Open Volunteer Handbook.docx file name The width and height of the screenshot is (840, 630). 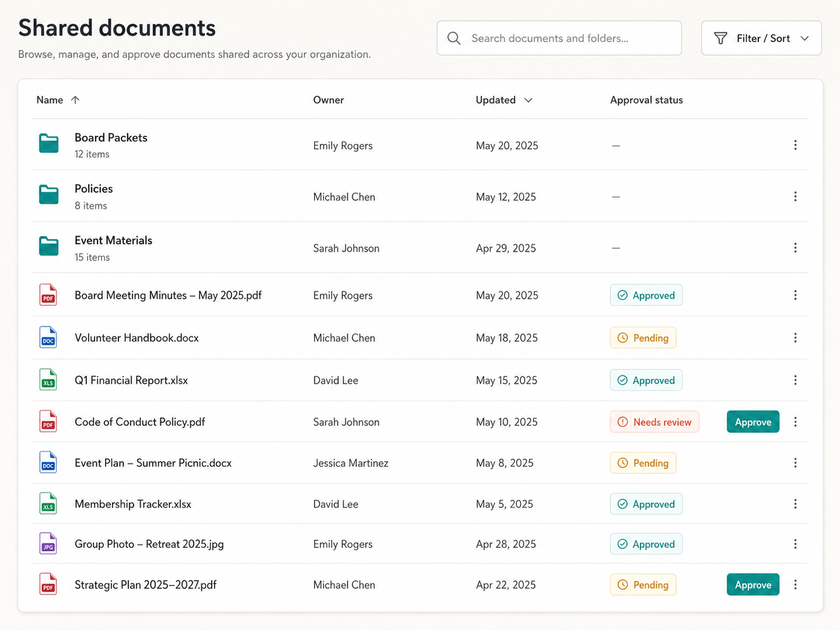pos(136,338)
